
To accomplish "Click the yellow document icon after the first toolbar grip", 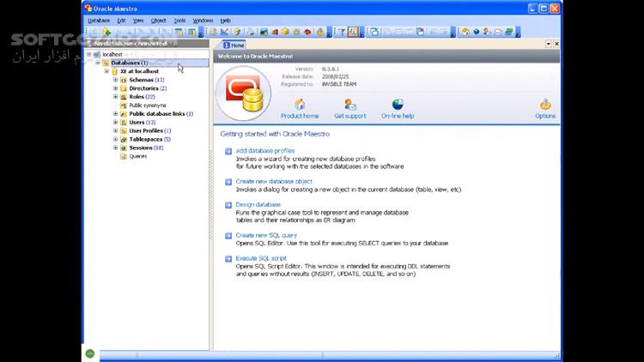I will (x=213, y=32).
